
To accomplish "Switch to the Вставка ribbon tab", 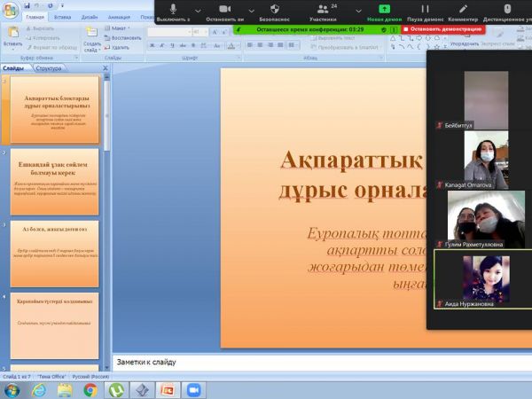I will pyautogui.click(x=62, y=16).
